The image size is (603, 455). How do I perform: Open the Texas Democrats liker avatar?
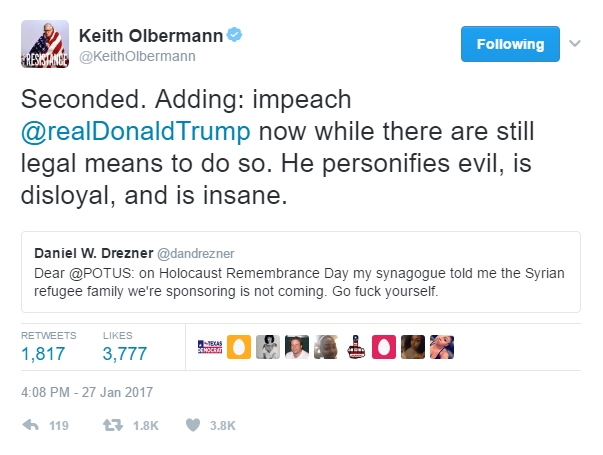(x=210, y=347)
